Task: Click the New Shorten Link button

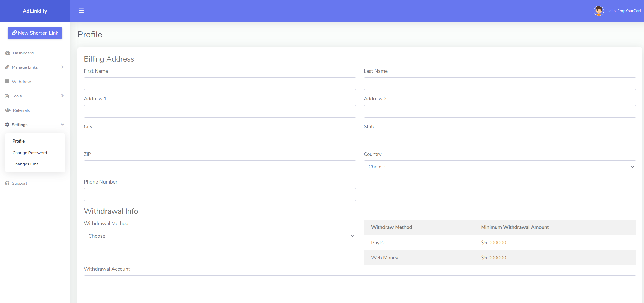Action: click(35, 33)
